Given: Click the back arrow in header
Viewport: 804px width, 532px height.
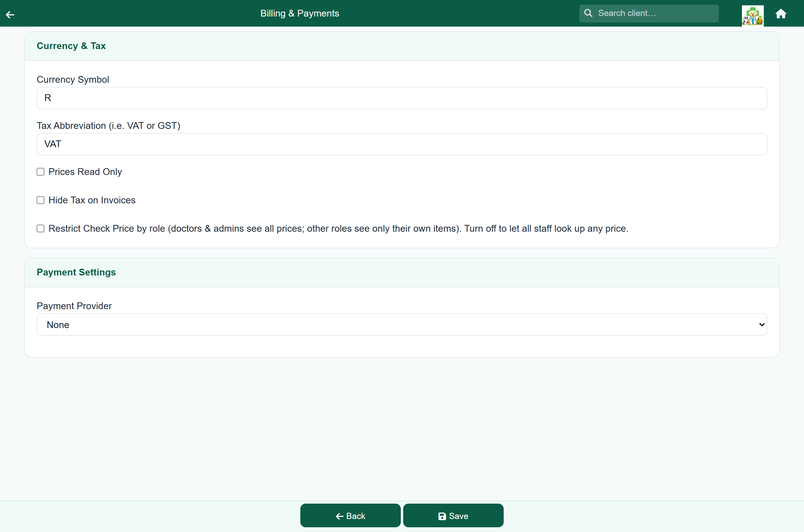Looking at the screenshot, I should [x=10, y=14].
